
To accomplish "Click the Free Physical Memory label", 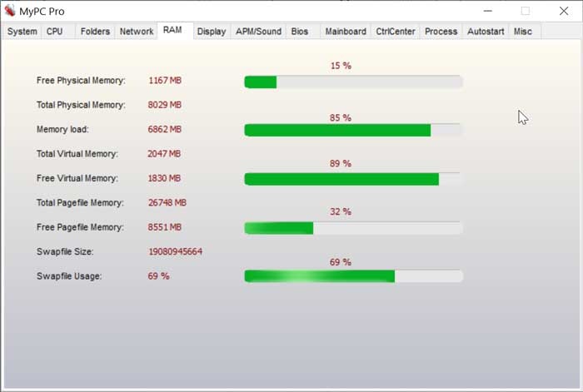I will (x=81, y=81).
